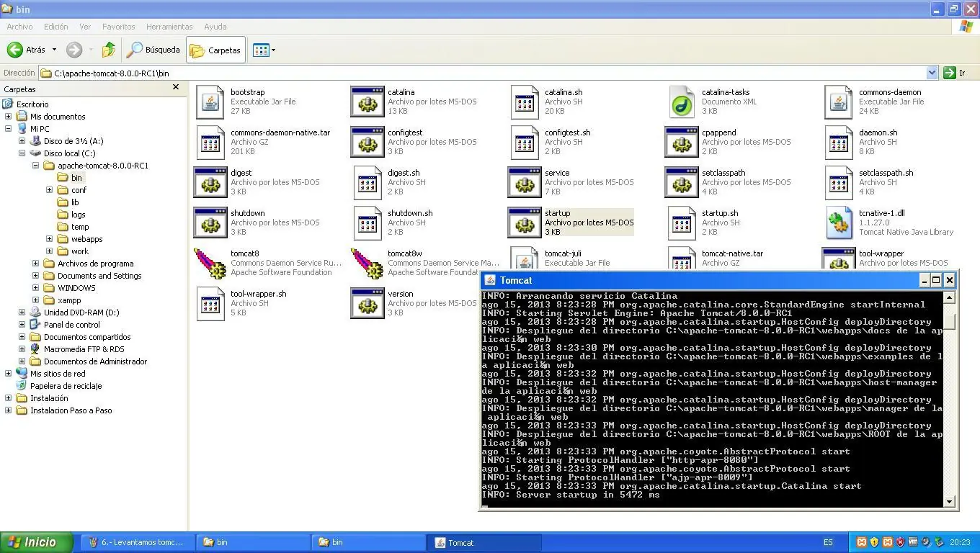The height and width of the screenshot is (553, 980).
Task: Select the tomcat8w feather icon
Action: pyautogui.click(x=367, y=264)
